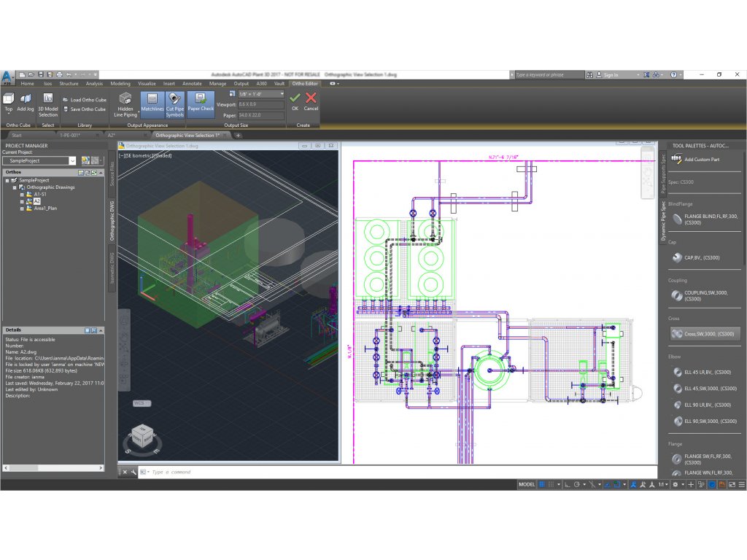Toggle polar tracking in status bar

click(x=576, y=485)
